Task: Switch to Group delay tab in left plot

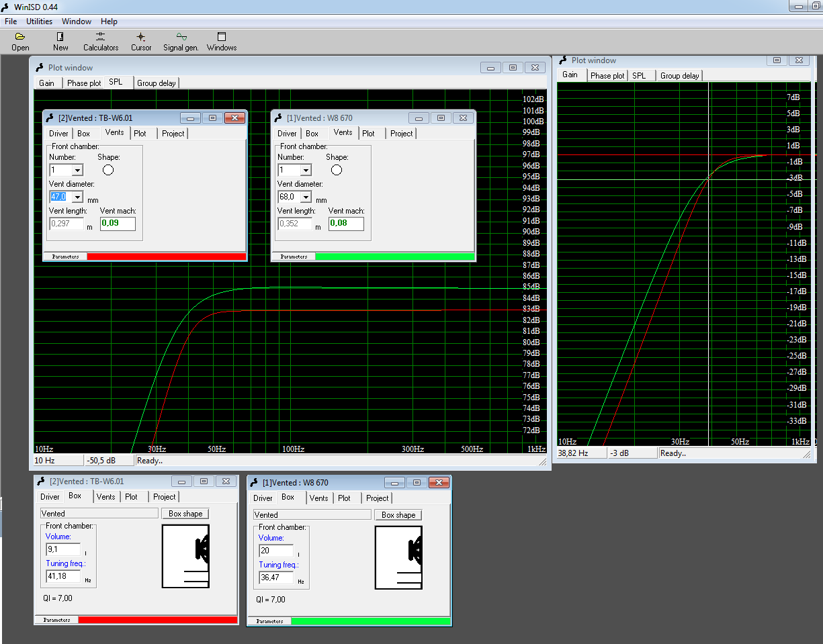Action: (x=157, y=83)
